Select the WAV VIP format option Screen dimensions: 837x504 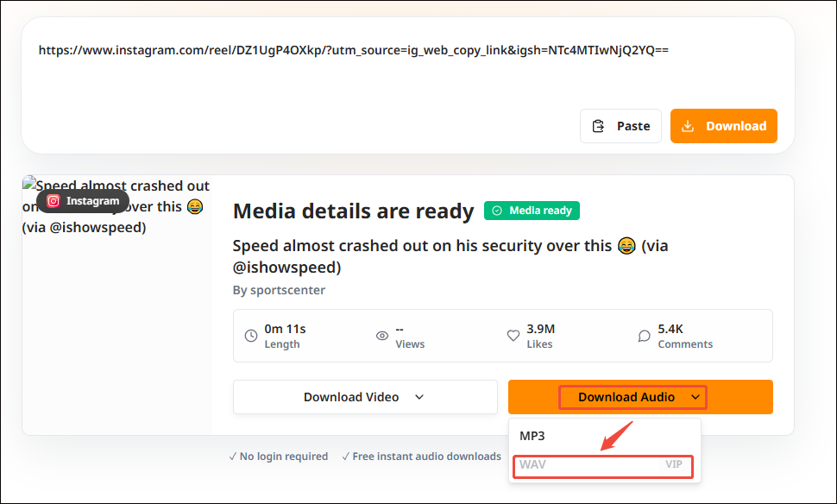(x=603, y=465)
